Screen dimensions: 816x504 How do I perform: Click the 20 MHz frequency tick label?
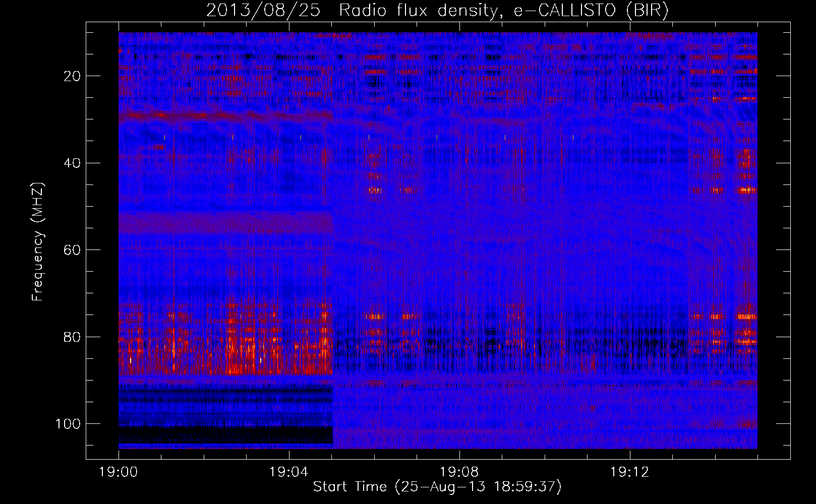(x=73, y=76)
